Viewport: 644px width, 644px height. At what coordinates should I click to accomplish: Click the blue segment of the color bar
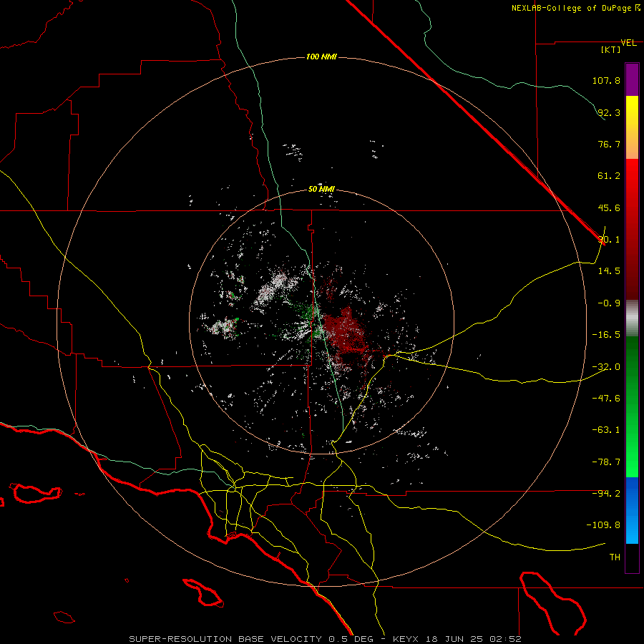(632, 510)
